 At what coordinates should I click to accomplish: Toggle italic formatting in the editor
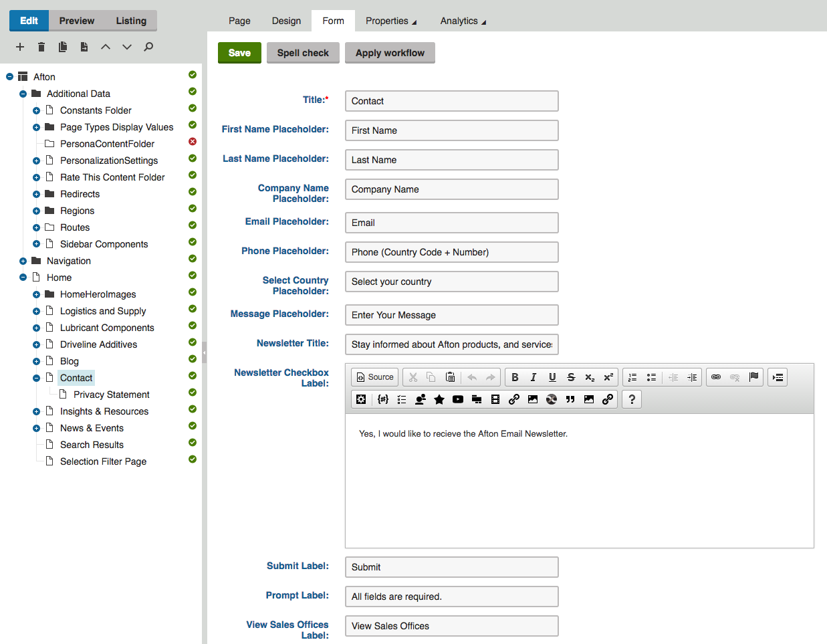point(534,377)
